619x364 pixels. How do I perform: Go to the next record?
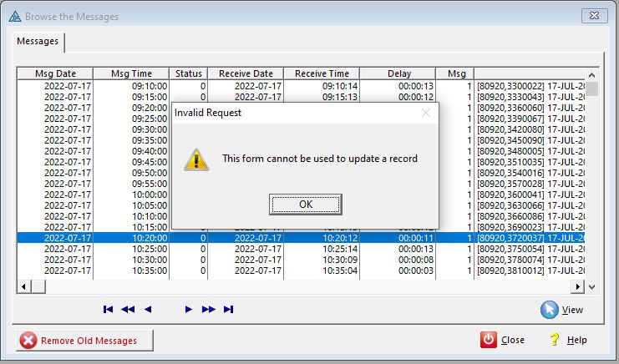(189, 310)
